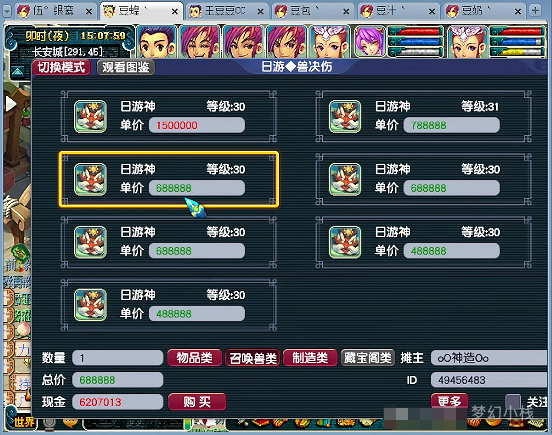Click the 日游神 icon priced 1500000
Screen dimensions: 552x435
[90, 116]
